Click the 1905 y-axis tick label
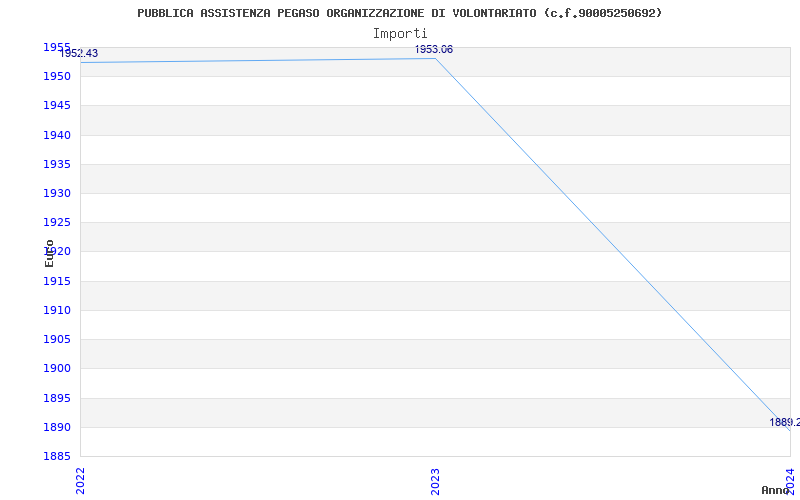The width and height of the screenshot is (800, 500). tap(57, 339)
